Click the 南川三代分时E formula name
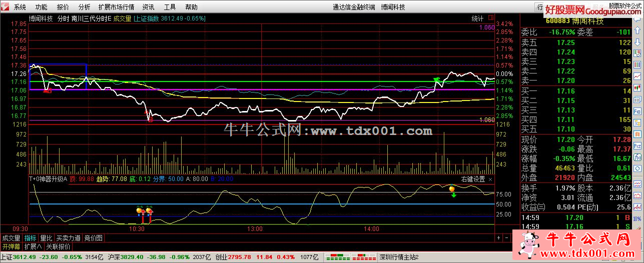Viewport: 644px width, 263px height. [92, 18]
